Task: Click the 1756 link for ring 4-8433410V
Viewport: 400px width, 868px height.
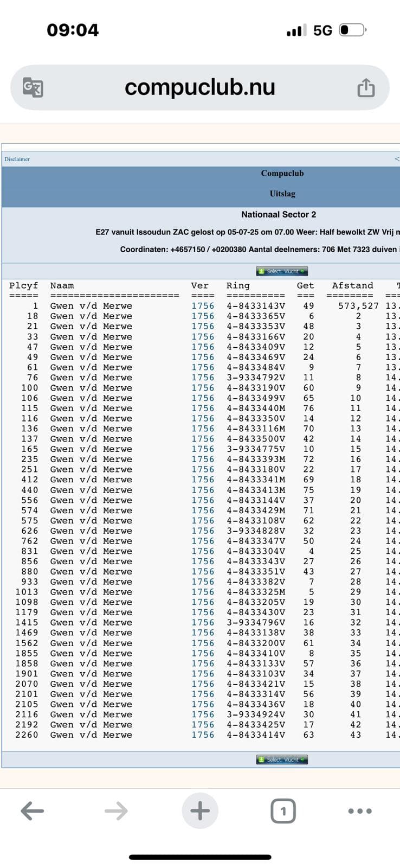Action: tap(203, 653)
